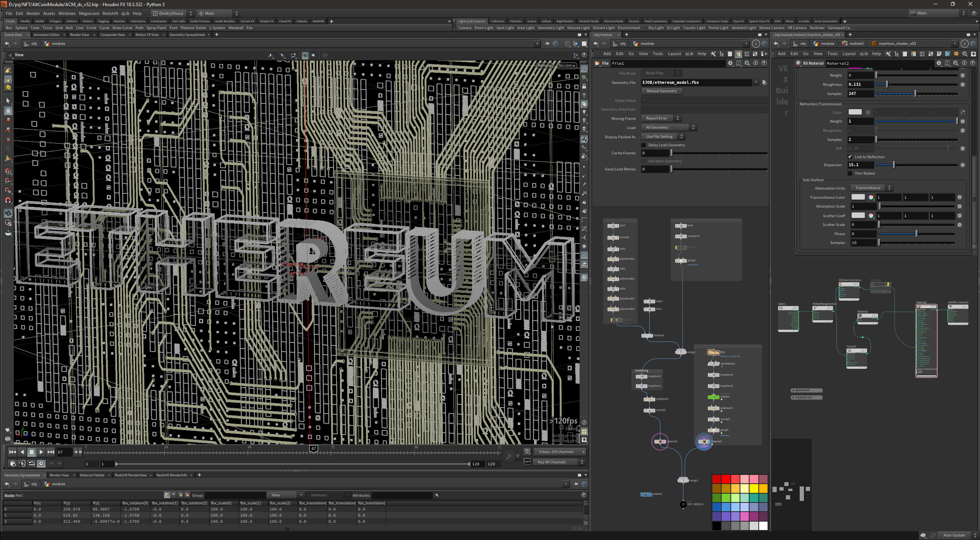
Task: Switch module network to tree view icon
Action: coord(722,54)
